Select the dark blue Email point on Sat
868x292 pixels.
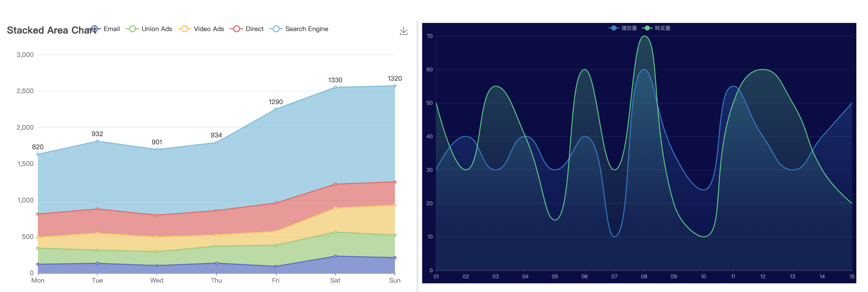[x=335, y=256]
